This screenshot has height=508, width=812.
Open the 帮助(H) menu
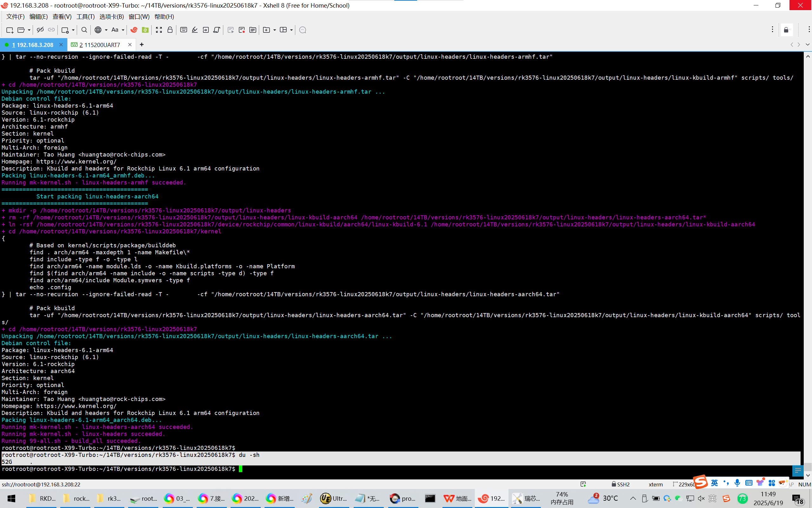[x=164, y=17]
